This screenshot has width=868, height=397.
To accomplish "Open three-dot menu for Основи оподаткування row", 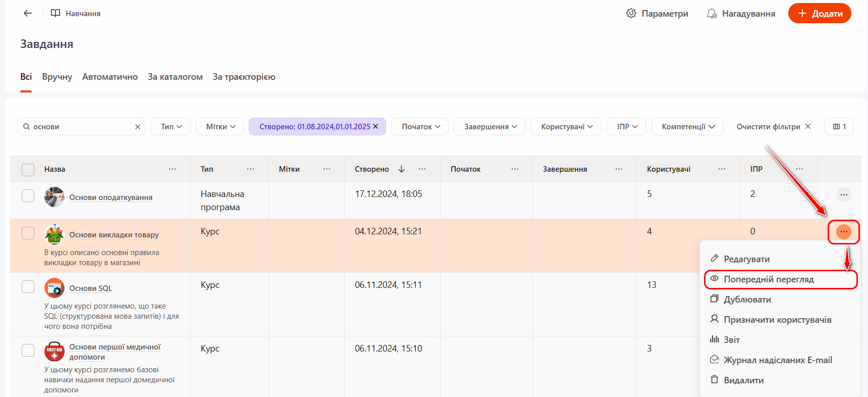I will pyautogui.click(x=843, y=194).
